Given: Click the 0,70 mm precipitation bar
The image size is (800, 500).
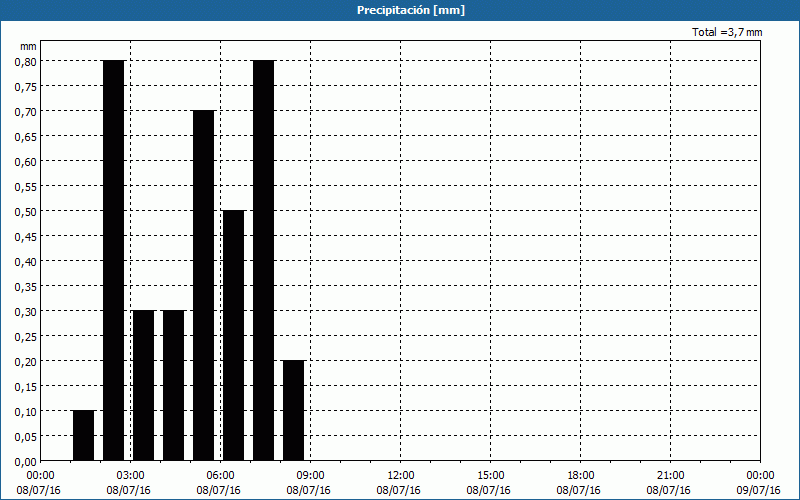Looking at the screenshot, I should [x=204, y=285].
